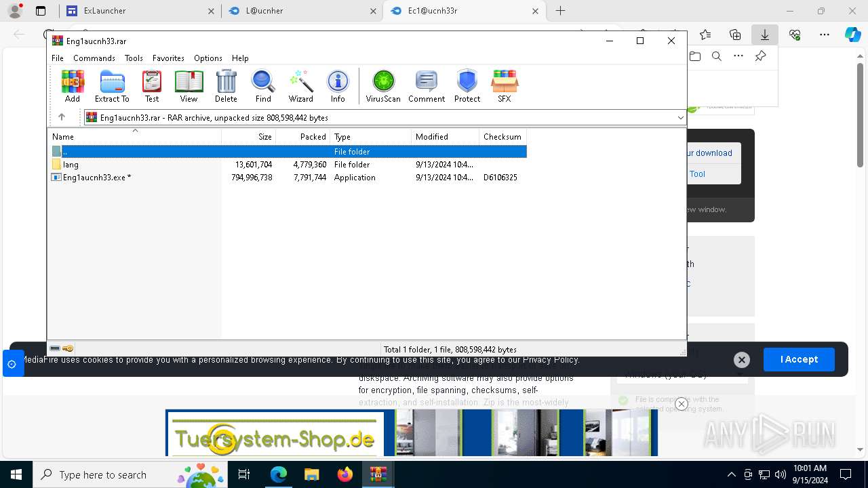Click the D6106325 checksum value
Image resolution: width=868 pixels, height=488 pixels.
pyautogui.click(x=500, y=178)
